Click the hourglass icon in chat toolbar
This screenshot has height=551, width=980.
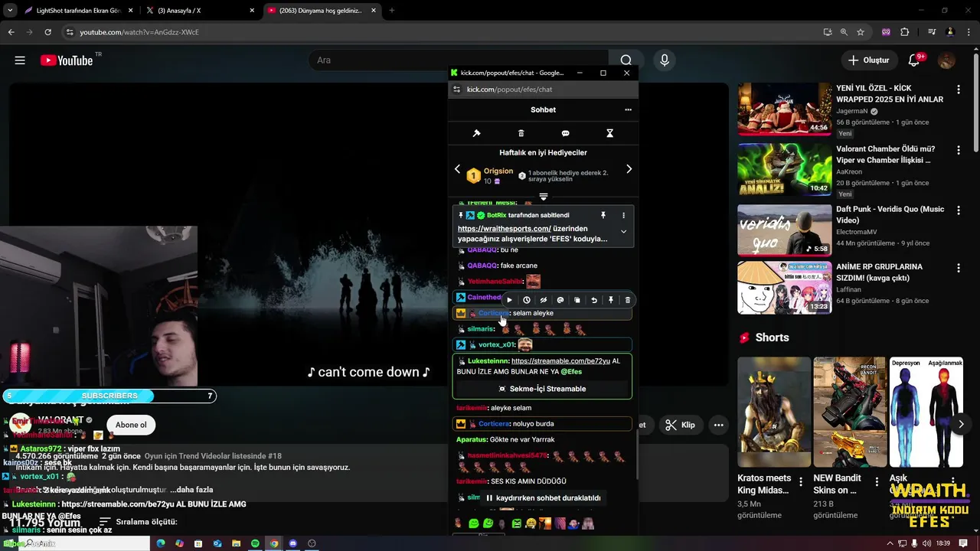609,133
